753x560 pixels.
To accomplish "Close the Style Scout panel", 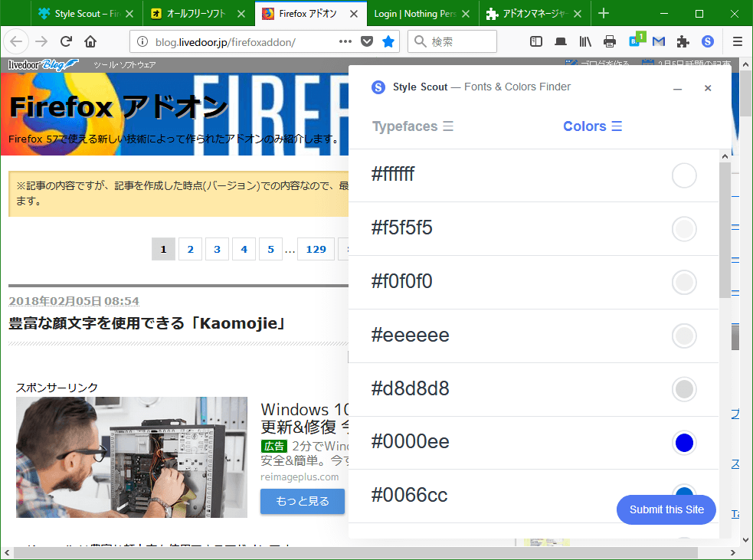I will point(708,88).
